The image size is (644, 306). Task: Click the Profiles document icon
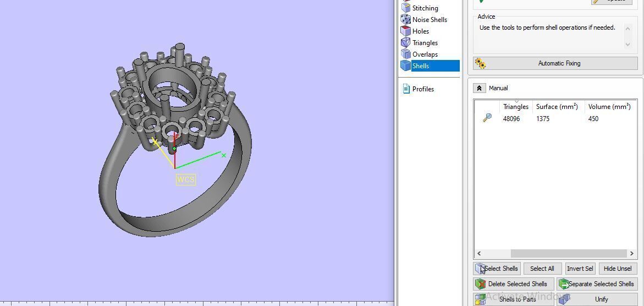[x=406, y=89]
